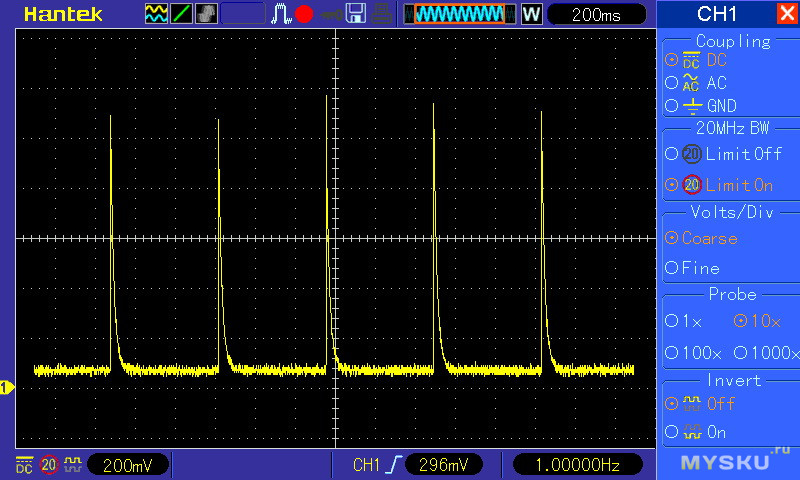Image resolution: width=800 pixels, height=480 pixels.
Task: Click the pulse trigger icon in top toolbar
Action: pyautogui.click(x=281, y=14)
